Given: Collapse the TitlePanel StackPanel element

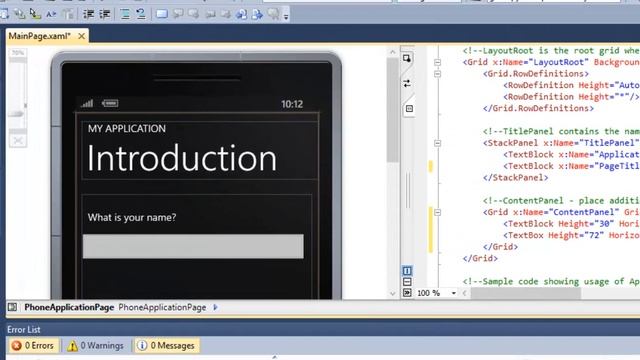Looking at the screenshot, I should click(x=438, y=143).
